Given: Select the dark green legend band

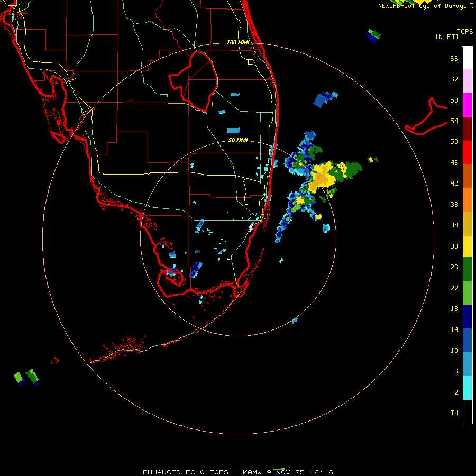Looking at the screenshot, I should (x=467, y=269).
